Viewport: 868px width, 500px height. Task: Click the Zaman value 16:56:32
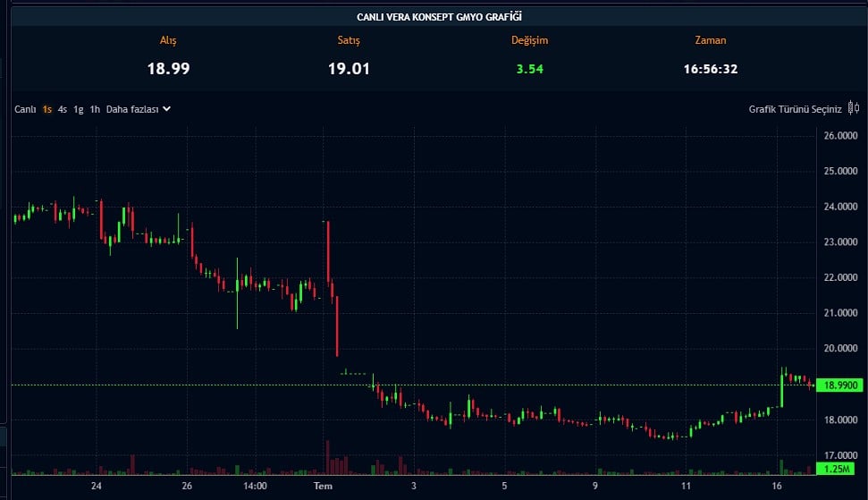coord(710,69)
